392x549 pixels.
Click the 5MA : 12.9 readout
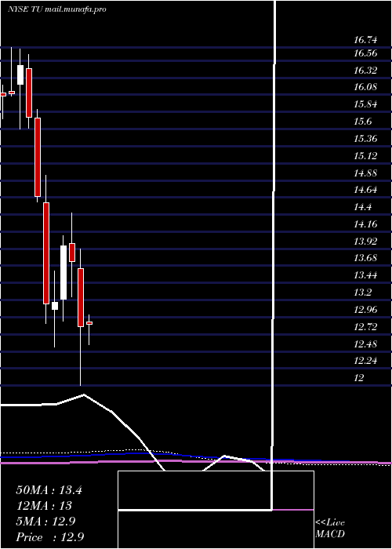click(x=46, y=522)
